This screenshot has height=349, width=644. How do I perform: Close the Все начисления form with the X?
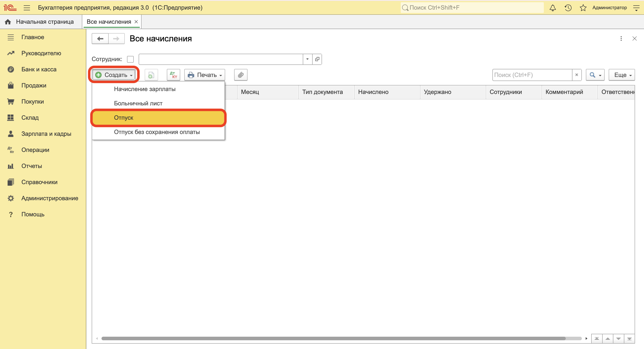tap(635, 38)
